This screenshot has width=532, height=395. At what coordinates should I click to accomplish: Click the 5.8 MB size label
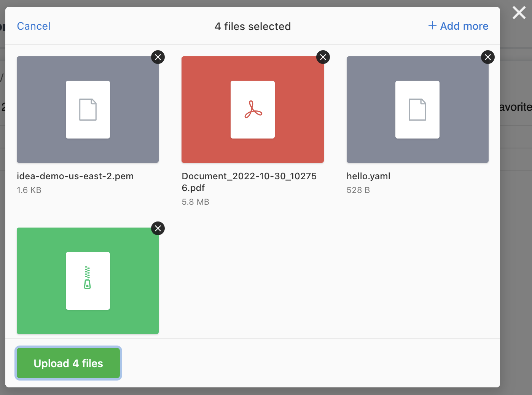coord(196,202)
